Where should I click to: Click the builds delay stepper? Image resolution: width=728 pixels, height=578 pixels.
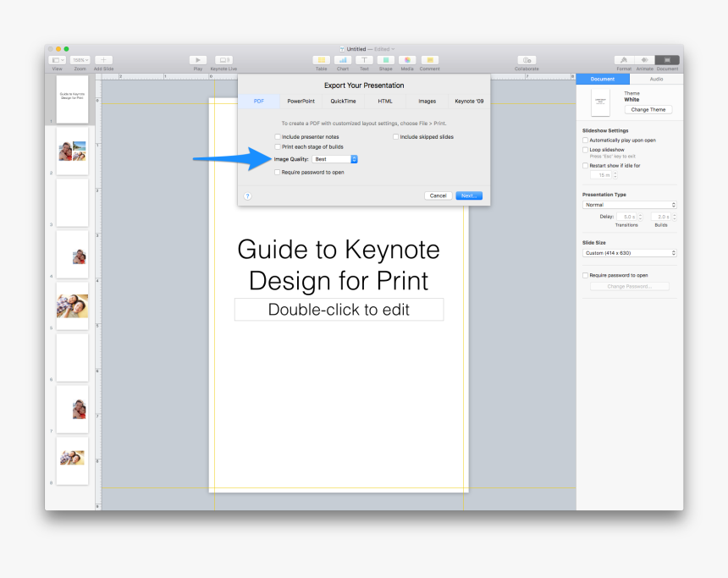pyautogui.click(x=675, y=217)
